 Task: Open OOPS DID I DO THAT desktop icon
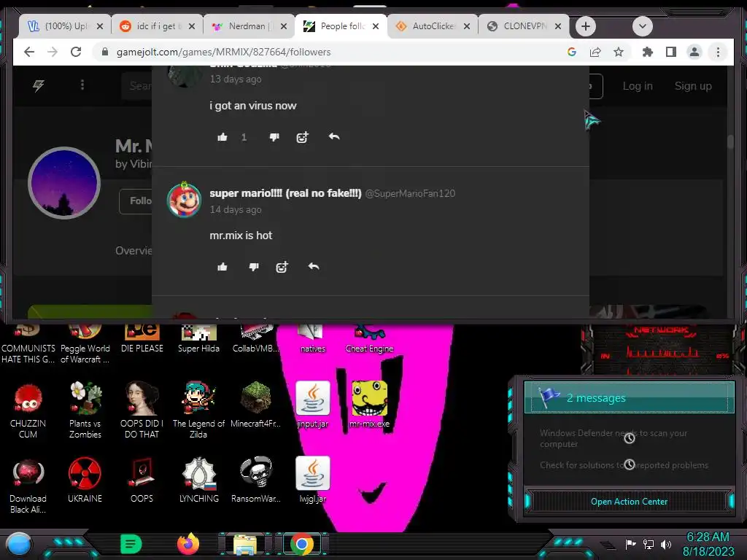pos(142,410)
